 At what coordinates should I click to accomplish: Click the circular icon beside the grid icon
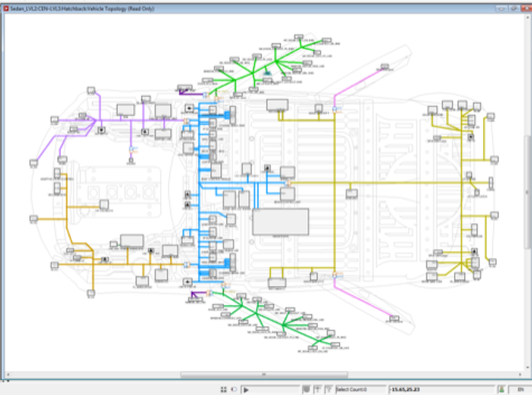(234, 389)
